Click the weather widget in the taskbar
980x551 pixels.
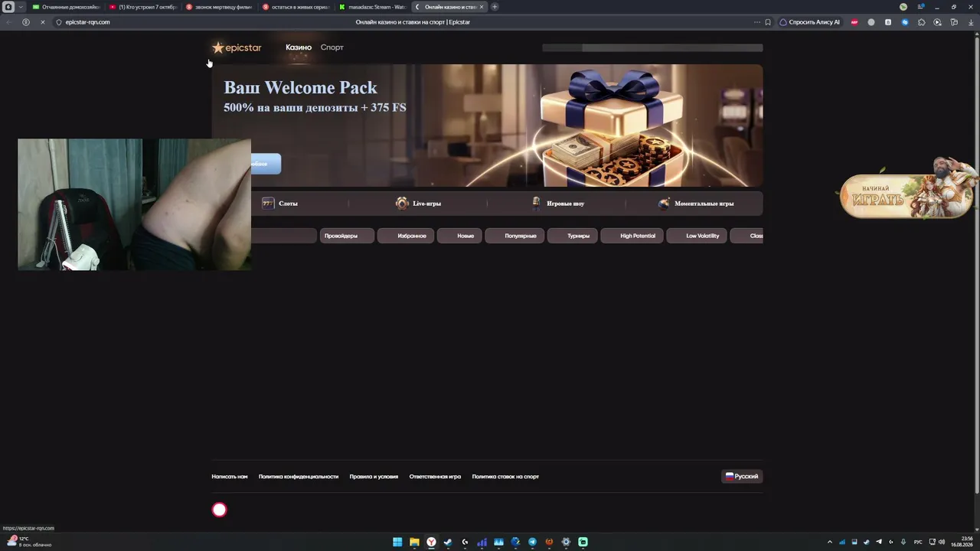(x=29, y=542)
